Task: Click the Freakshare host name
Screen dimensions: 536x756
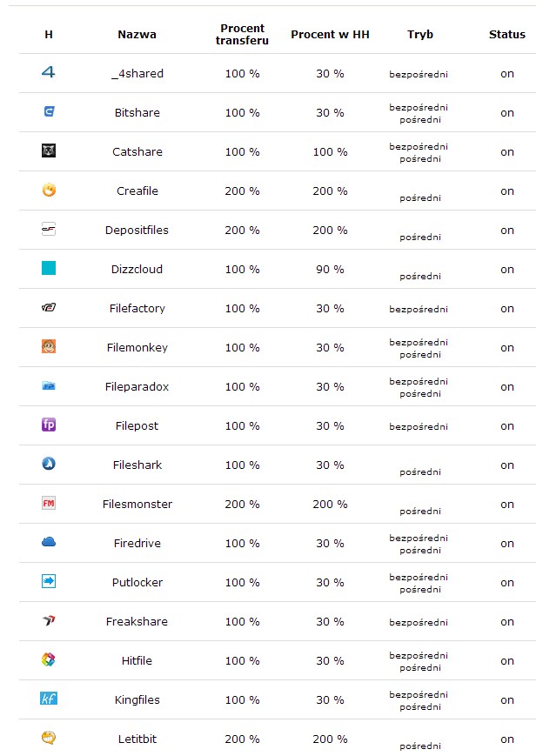Action: [137, 622]
